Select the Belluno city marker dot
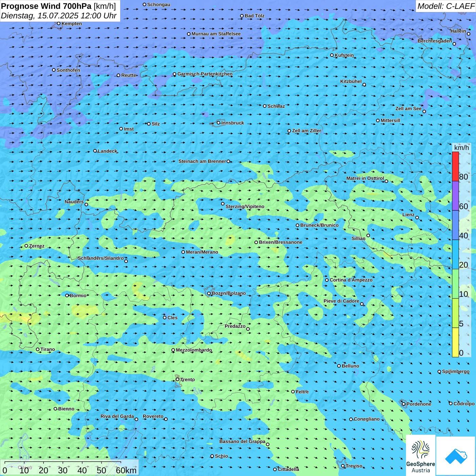Screen dimensions: 476x476 [339, 366]
